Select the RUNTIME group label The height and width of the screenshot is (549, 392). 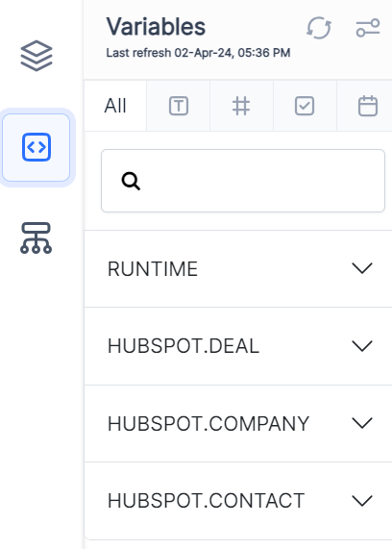coord(153,269)
